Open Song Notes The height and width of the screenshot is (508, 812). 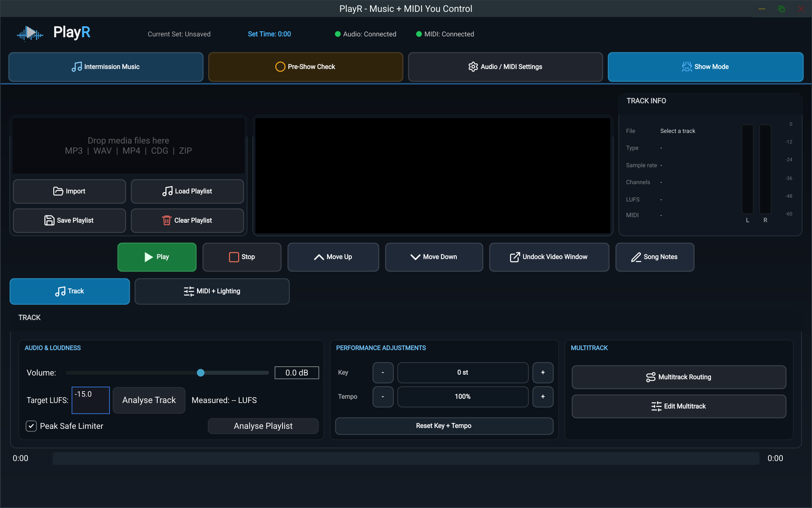655,257
